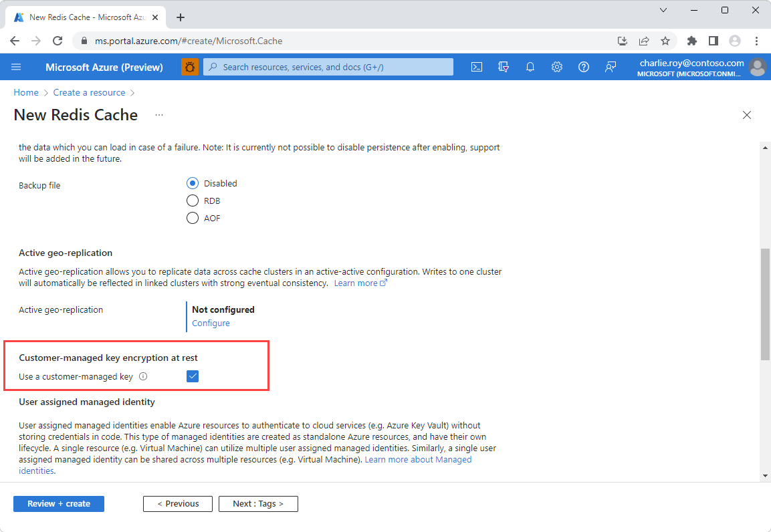Open the ellipsis menu beside New Redis Cache
The width and height of the screenshot is (771, 532).
pos(158,115)
